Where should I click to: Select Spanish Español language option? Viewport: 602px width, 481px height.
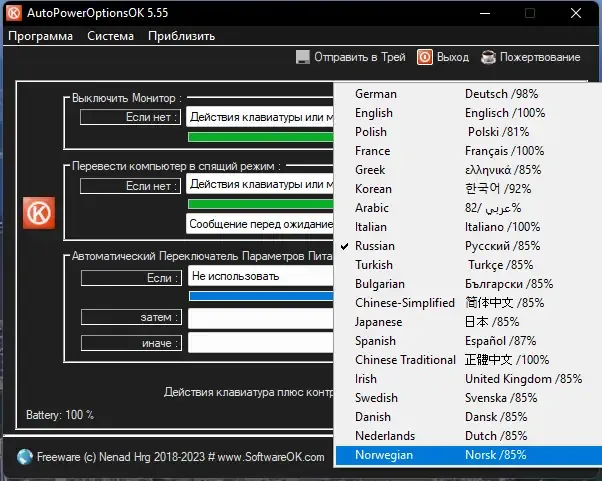click(x=469, y=341)
